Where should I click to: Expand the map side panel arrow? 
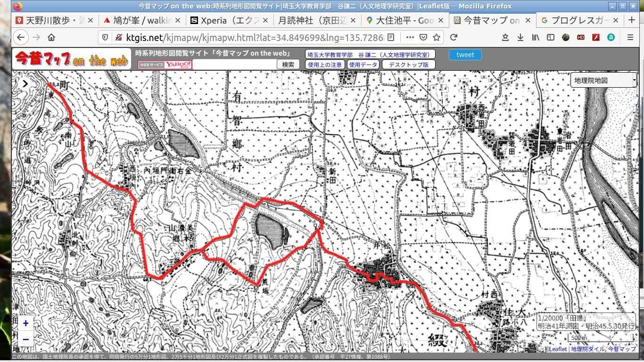coord(25,84)
